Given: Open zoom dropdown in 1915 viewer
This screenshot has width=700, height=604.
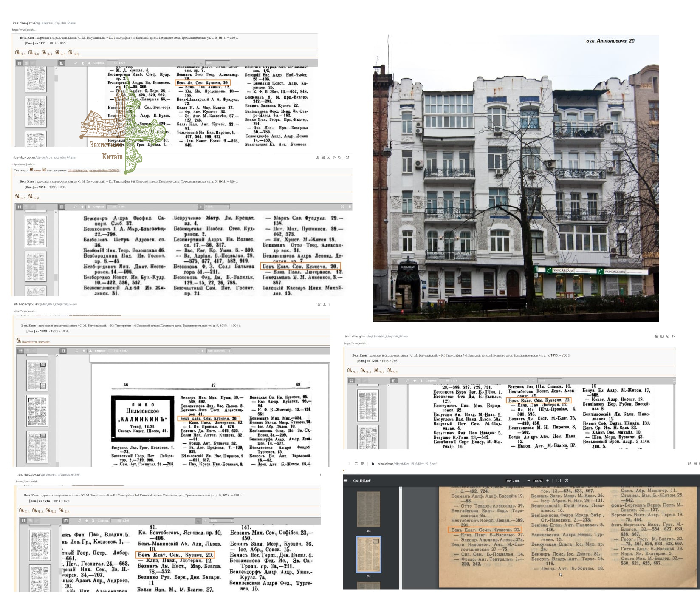Looking at the screenshot, I should point(549,380).
